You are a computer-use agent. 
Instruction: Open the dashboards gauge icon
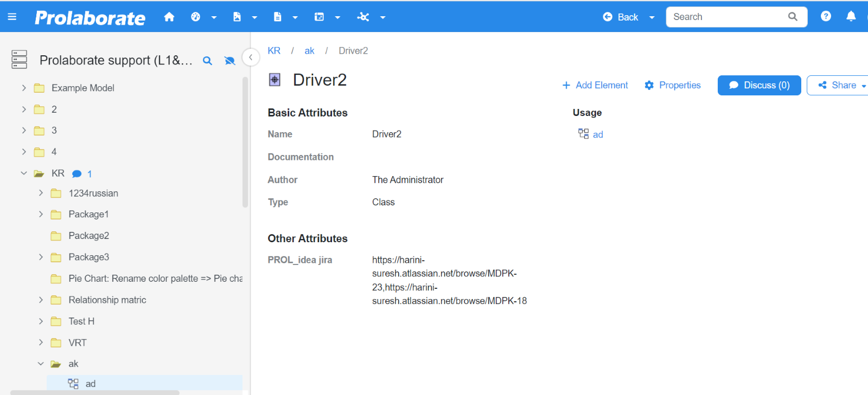(x=196, y=17)
